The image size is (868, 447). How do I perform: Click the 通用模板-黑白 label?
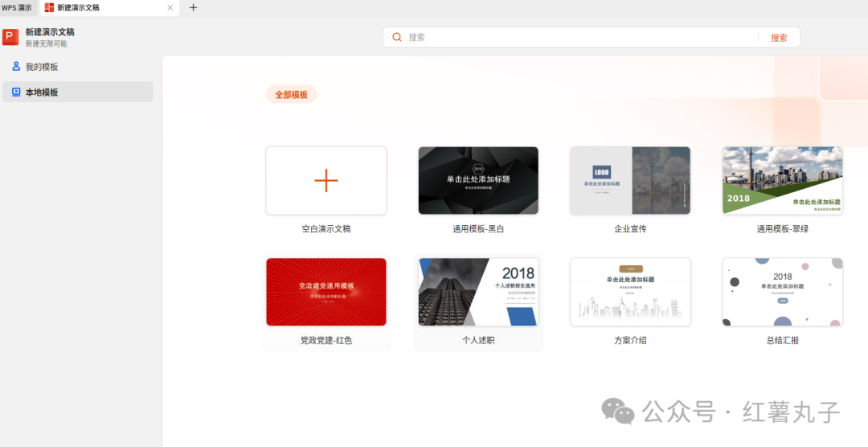[x=478, y=229]
